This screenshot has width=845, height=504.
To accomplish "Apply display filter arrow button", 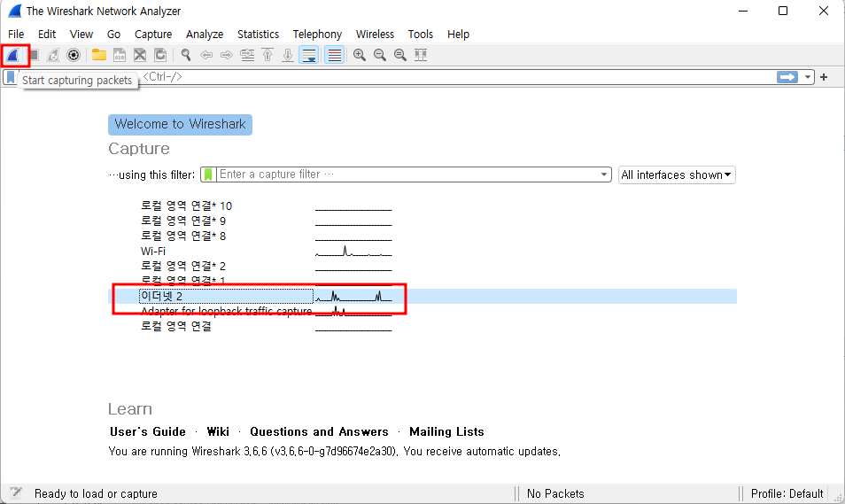I will coord(787,77).
